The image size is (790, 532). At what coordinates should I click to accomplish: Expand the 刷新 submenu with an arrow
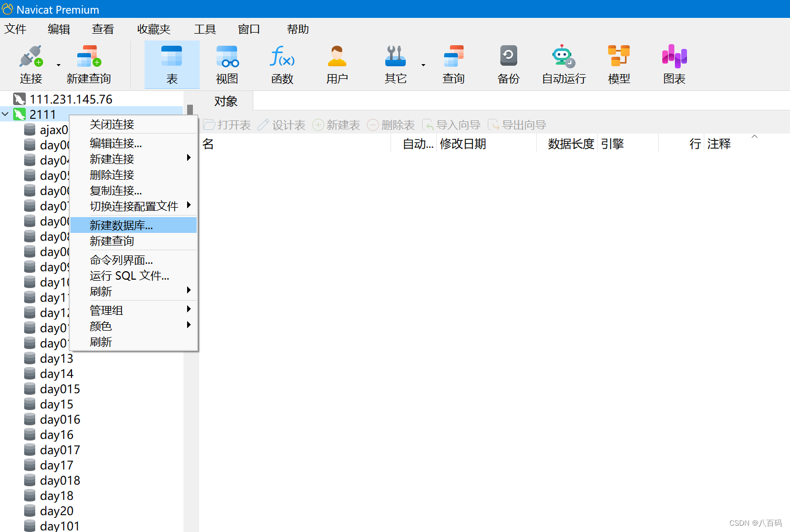click(189, 290)
